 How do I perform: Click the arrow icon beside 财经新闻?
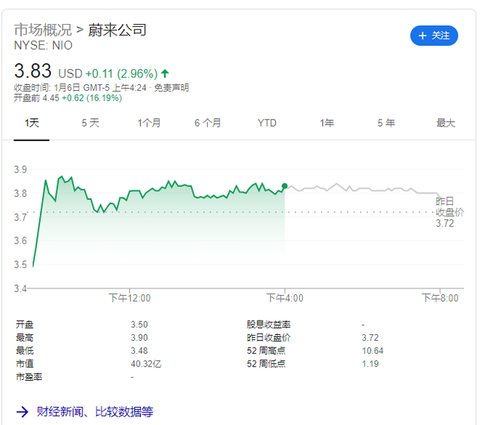pyautogui.click(x=22, y=412)
